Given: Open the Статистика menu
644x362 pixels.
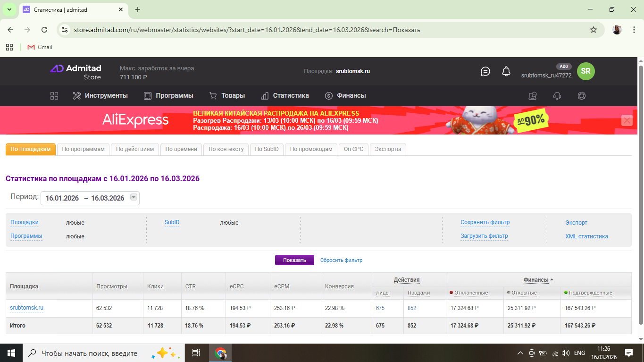Looking at the screenshot, I should click(x=284, y=96).
